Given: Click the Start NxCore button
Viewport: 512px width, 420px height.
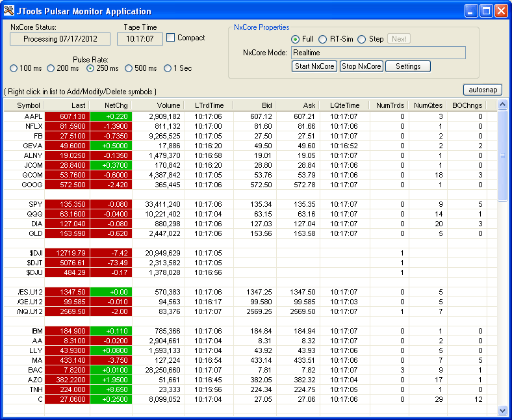Looking at the screenshot, I should (314, 66).
